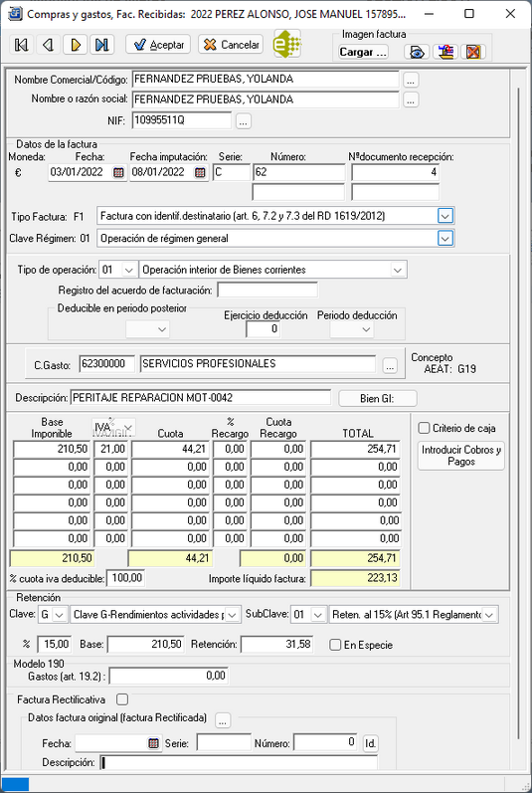Image resolution: width=532 pixels, height=793 pixels.
Task: Select the Serie field with C
Action: pyautogui.click(x=232, y=172)
